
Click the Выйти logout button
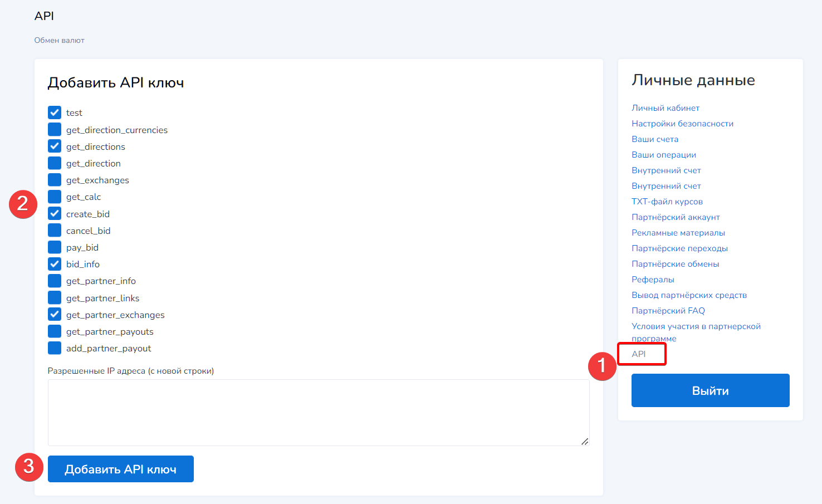coord(710,390)
